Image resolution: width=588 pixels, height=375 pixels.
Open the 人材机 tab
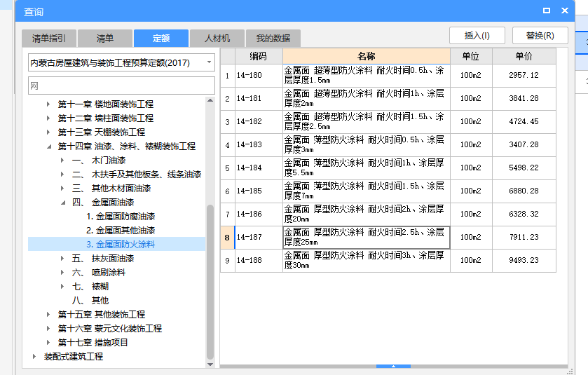(x=217, y=39)
